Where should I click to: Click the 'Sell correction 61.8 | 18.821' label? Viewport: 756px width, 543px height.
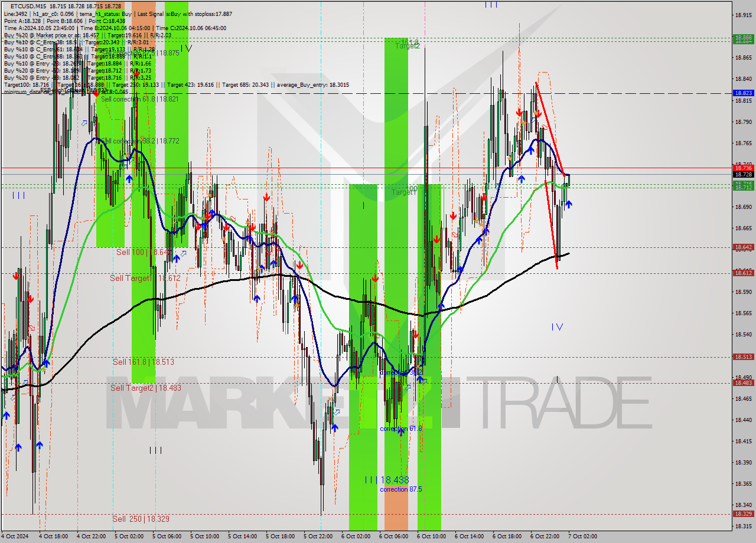[140, 99]
